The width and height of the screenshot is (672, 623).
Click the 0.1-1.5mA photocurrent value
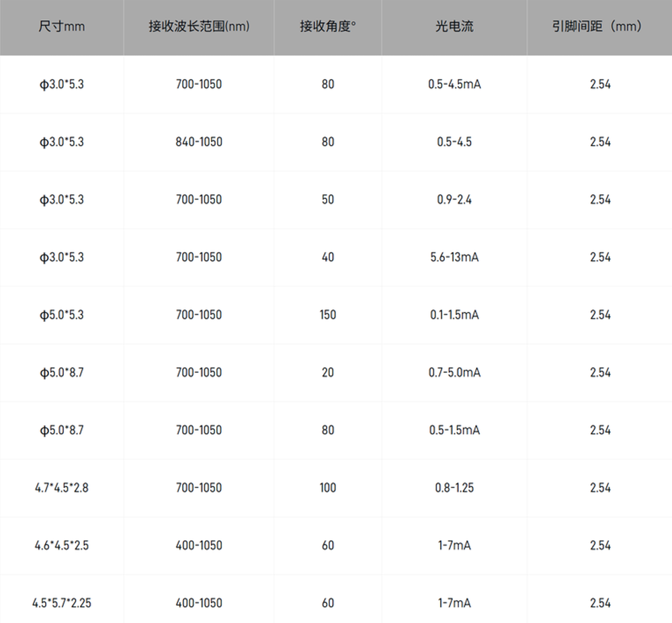pyautogui.click(x=454, y=315)
